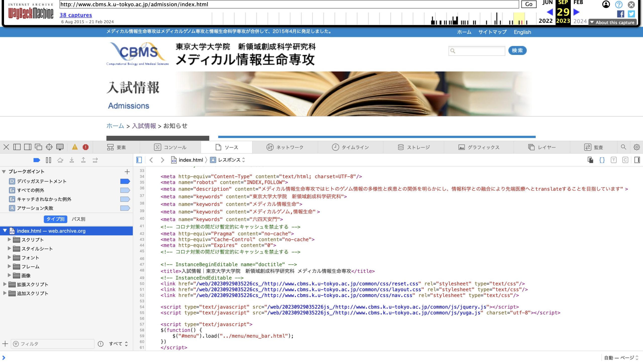Click the red error indicator icon
The image size is (643, 364).
click(x=85, y=147)
